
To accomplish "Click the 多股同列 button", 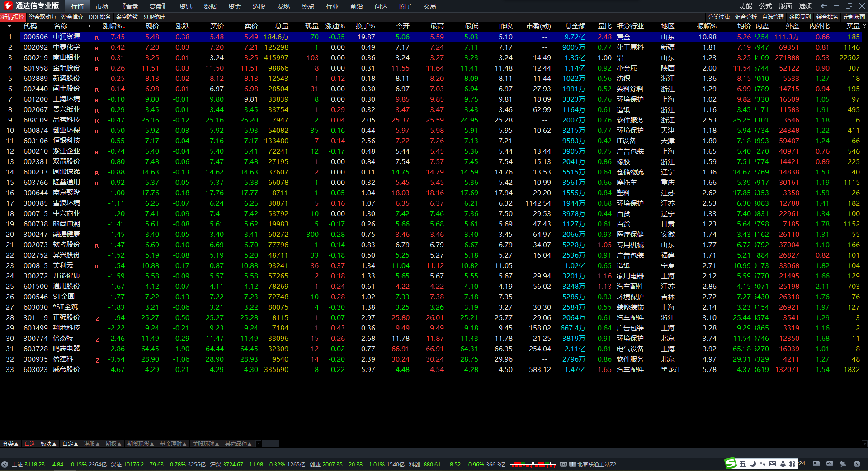I will click(800, 17).
